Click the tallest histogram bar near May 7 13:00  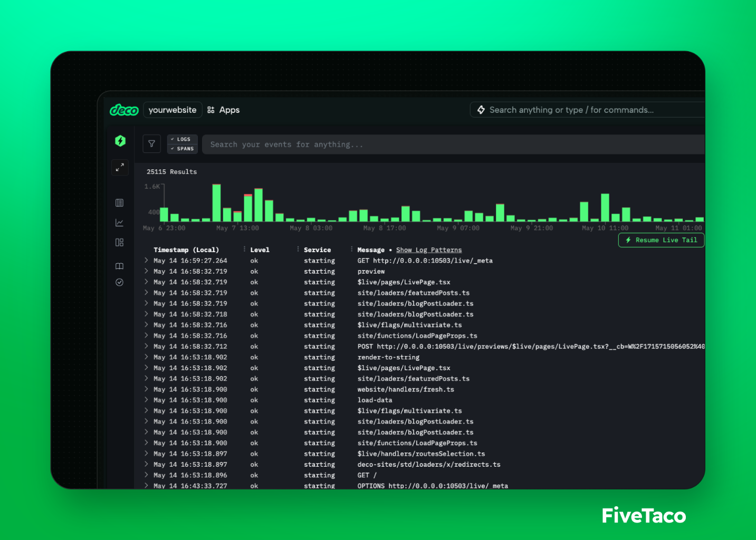click(x=216, y=202)
